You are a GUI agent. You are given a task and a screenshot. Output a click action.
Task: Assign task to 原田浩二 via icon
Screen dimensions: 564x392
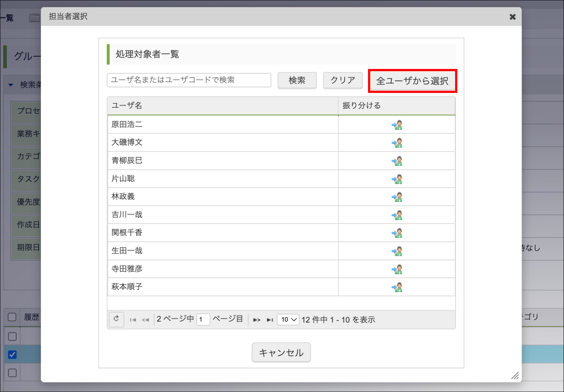[397, 125]
